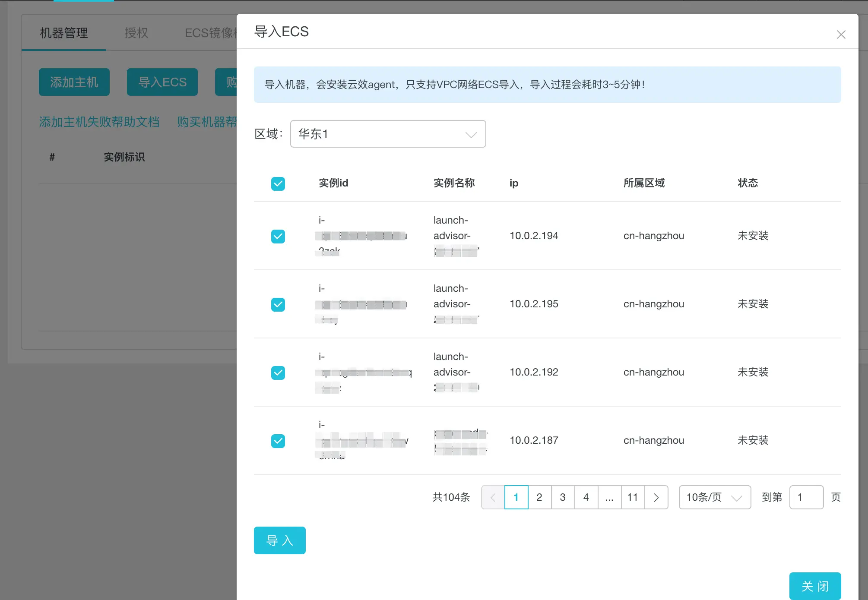The height and width of the screenshot is (600, 868).
Task: Toggle checkbox for ip 10.0.2.187 row
Action: tap(278, 441)
